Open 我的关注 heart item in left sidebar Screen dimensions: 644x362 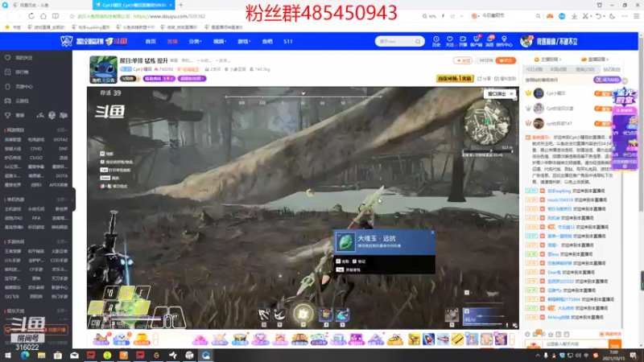19,58
